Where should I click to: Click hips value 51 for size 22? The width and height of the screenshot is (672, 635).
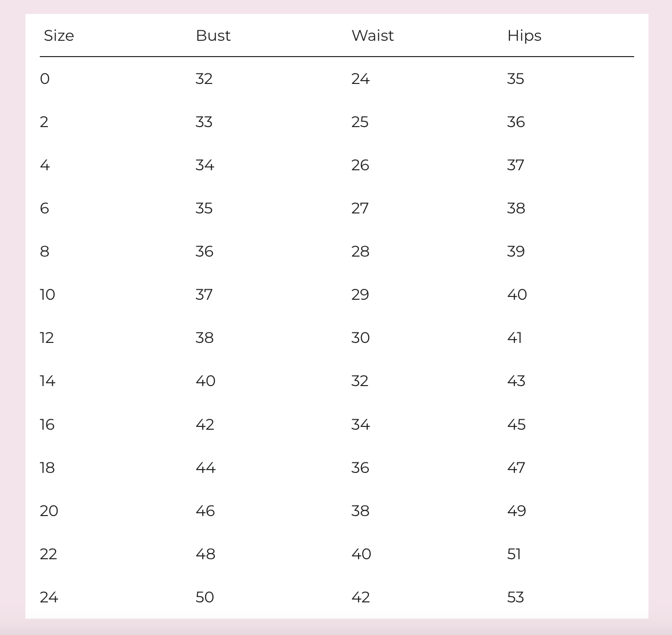(x=514, y=554)
